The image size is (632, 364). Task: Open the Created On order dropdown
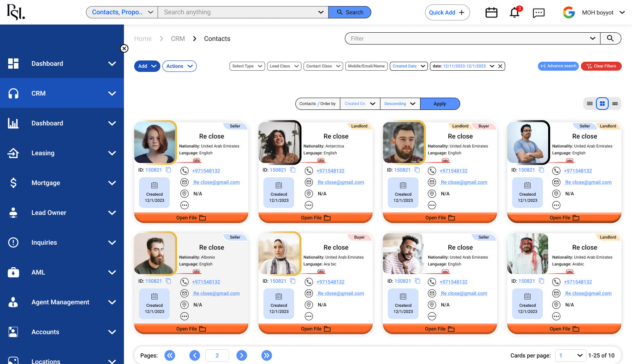tap(360, 104)
